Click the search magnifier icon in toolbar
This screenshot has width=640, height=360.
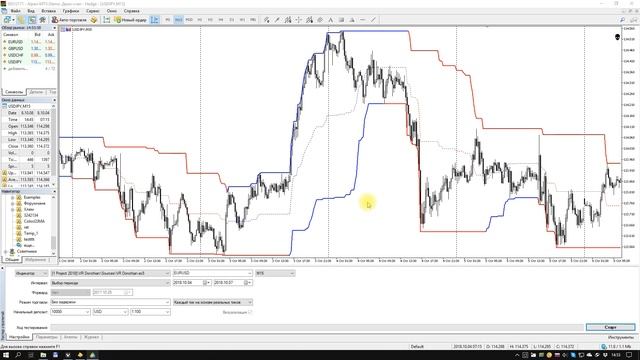(622, 20)
